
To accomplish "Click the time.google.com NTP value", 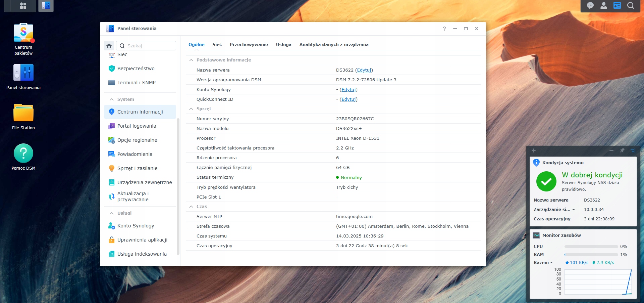I will [x=354, y=217].
